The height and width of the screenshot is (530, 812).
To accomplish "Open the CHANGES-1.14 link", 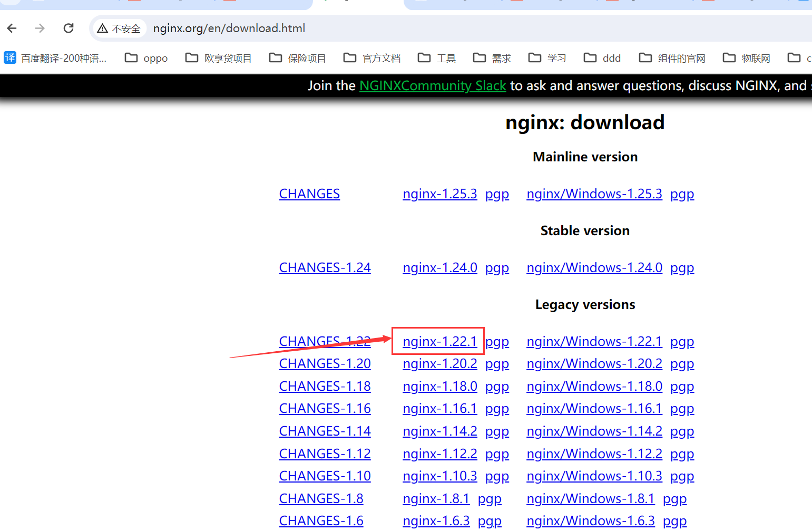I will pos(325,431).
